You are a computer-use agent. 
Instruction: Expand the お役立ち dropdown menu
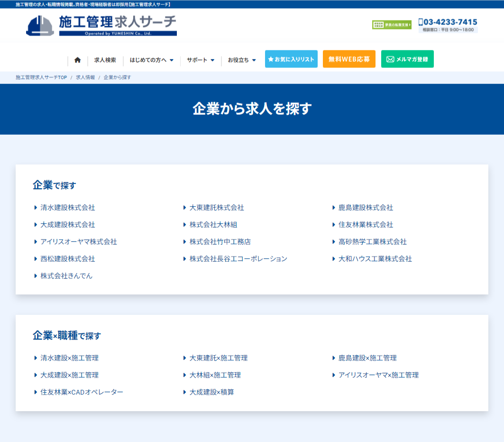coord(242,60)
